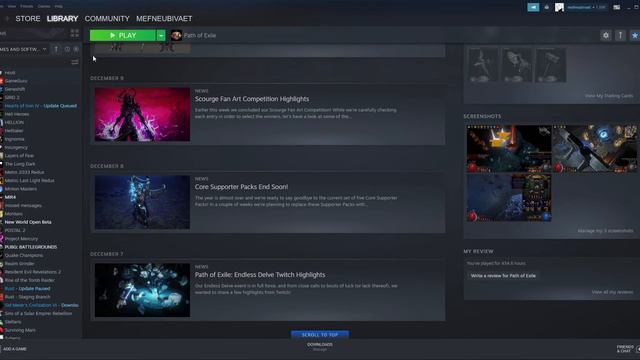Open the View all my reviews link
Image resolution: width=640 pixels, height=360 pixels.
tap(612, 292)
